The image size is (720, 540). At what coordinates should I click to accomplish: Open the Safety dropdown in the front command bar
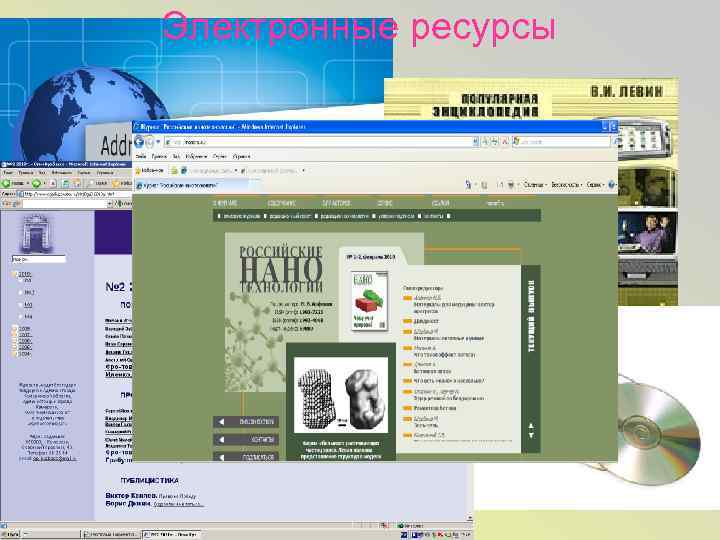(x=567, y=185)
